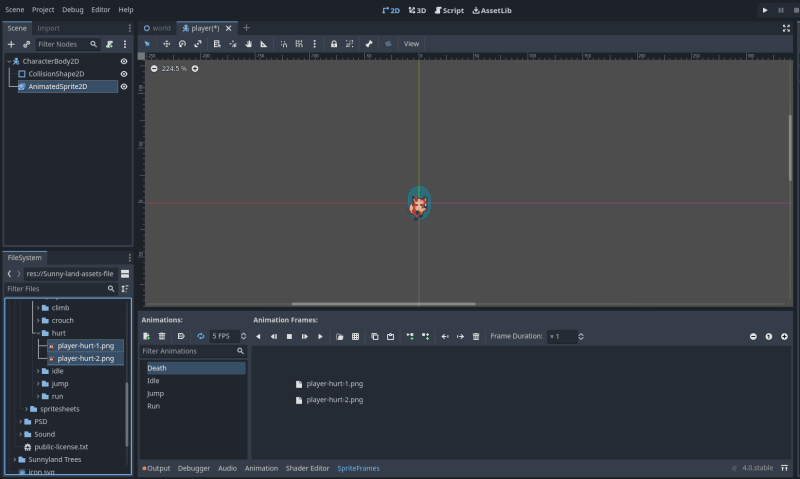The image size is (800, 479).
Task: Toggle grid snap
Action: point(299,44)
